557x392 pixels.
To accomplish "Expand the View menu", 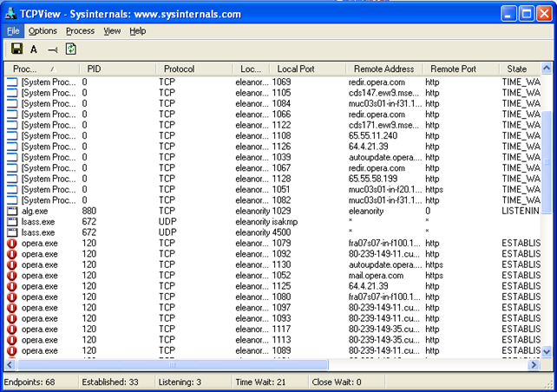I will pos(112,31).
